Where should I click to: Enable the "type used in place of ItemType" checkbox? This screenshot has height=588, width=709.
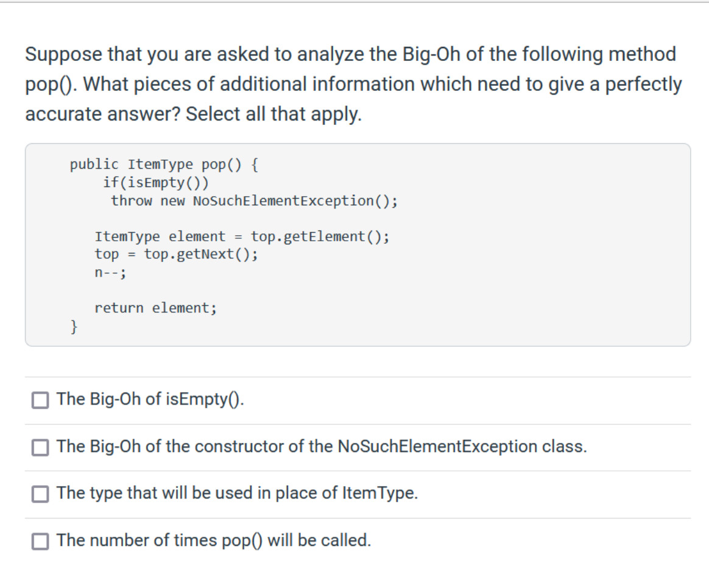click(x=40, y=494)
